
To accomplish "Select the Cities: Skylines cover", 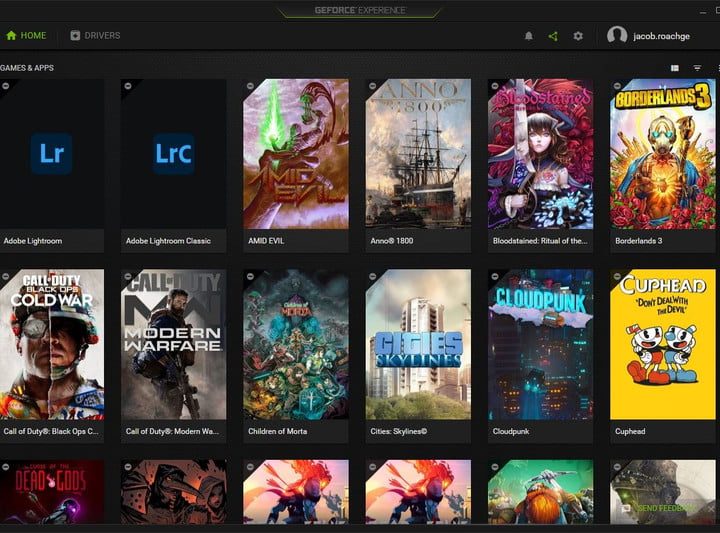I will pyautogui.click(x=418, y=344).
